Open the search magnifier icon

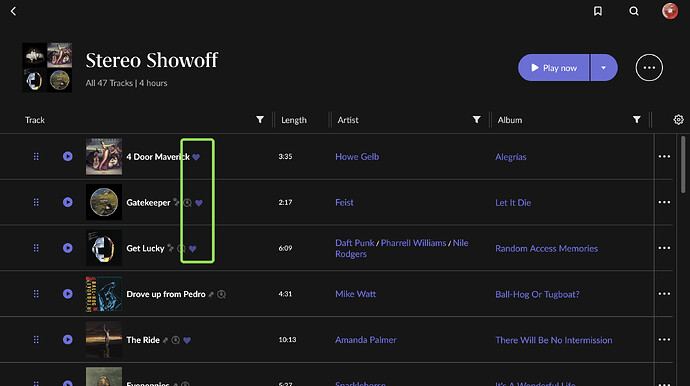tap(634, 11)
